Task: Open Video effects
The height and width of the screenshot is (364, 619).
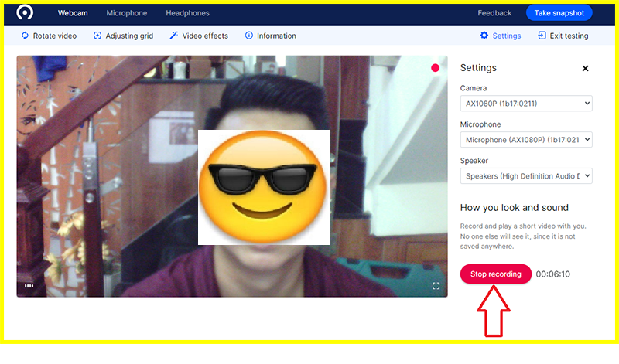Action: coord(199,36)
